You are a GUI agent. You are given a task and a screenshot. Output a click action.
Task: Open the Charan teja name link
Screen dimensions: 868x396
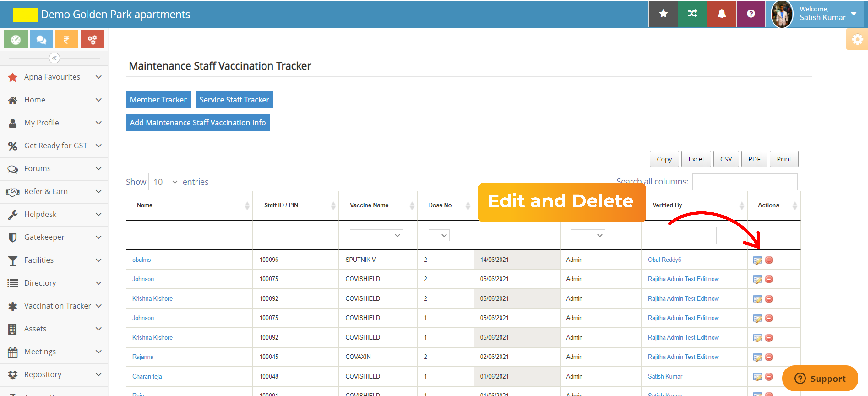[x=147, y=376]
